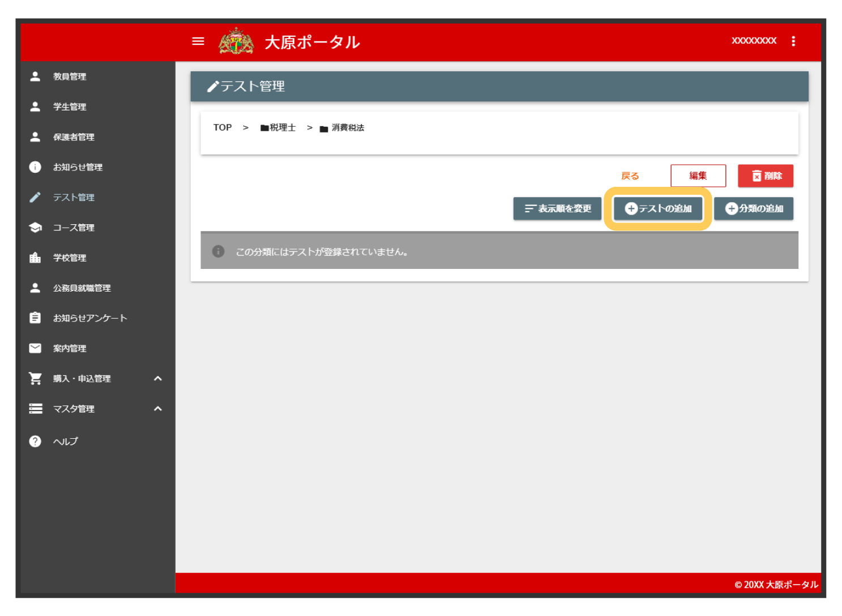
Task: Click the red 削除 button
Action: click(x=765, y=176)
